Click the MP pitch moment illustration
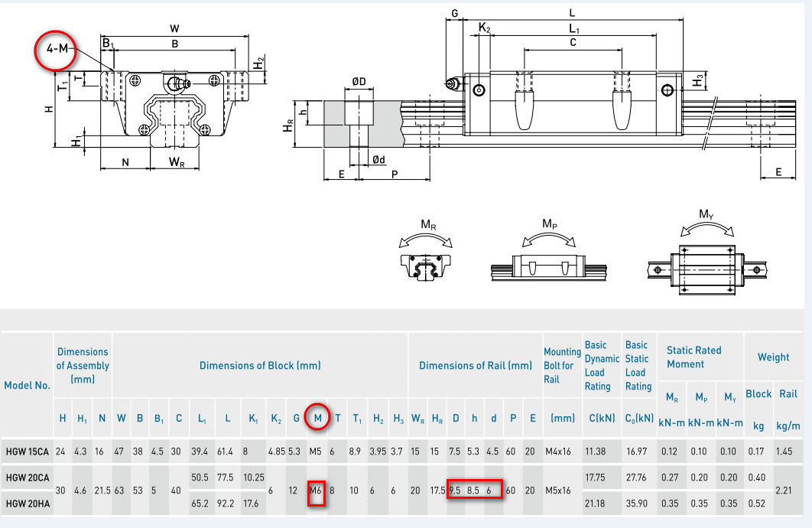The height and width of the screenshot is (528, 812). [x=548, y=251]
